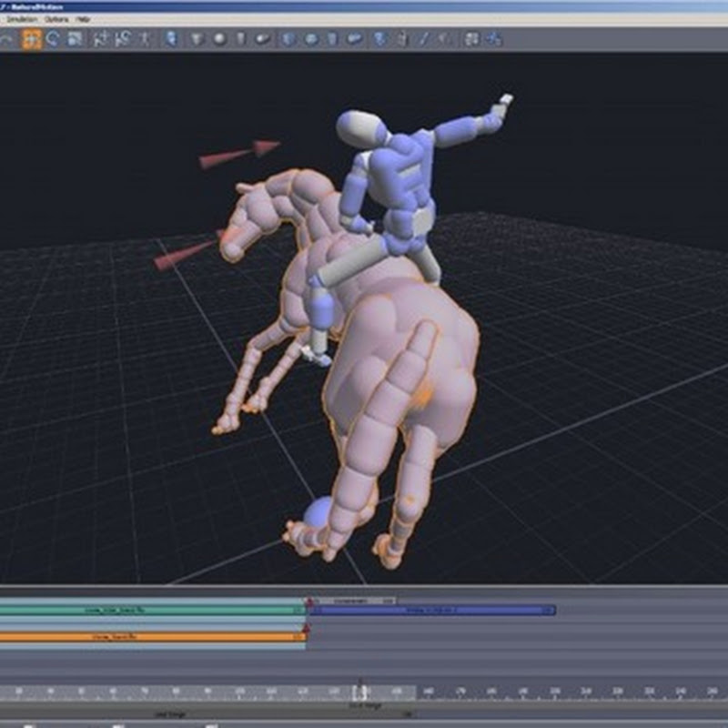Click the last icon on the toolbar

click(x=495, y=38)
